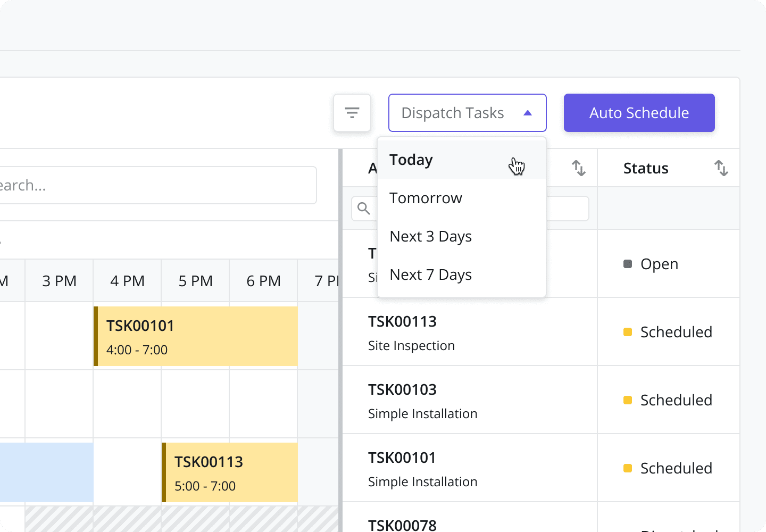Screen dimensions: 766x532
Task: Click the 3 PM time header
Action: pos(59,281)
